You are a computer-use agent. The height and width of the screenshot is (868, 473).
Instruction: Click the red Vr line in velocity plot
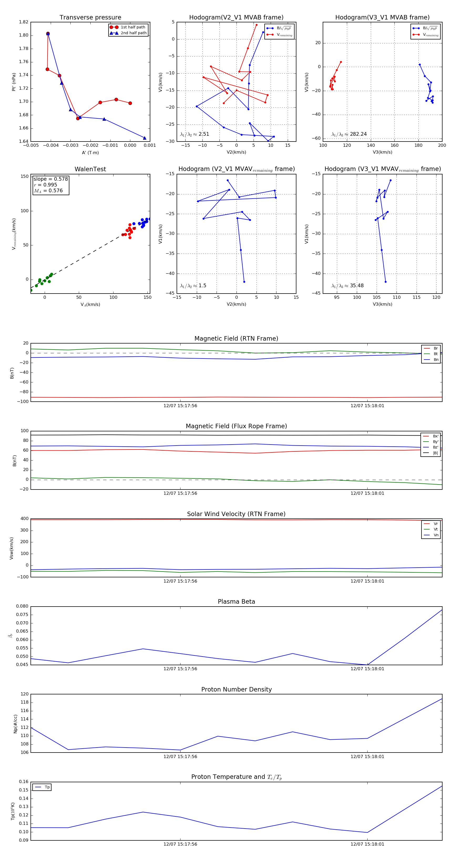[x=236, y=519]
